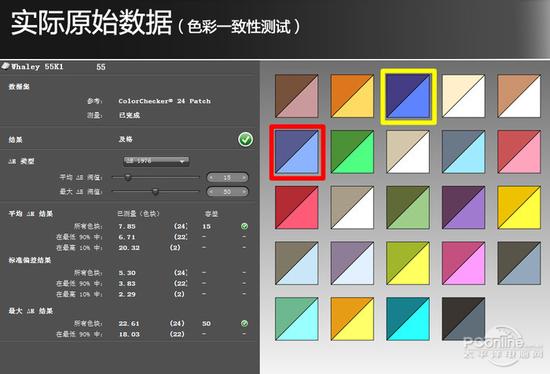Click the threshold field showing 50
Screen dimensions: 550x374
[227, 192]
